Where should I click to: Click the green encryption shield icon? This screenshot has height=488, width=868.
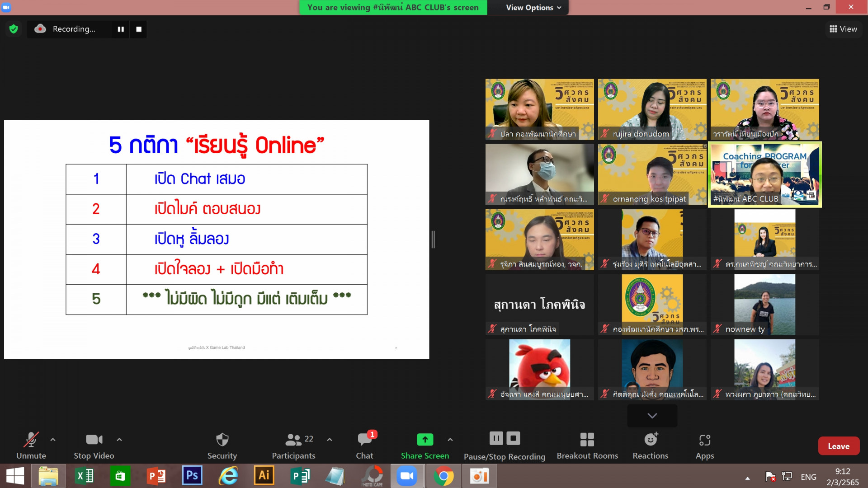tap(14, 29)
